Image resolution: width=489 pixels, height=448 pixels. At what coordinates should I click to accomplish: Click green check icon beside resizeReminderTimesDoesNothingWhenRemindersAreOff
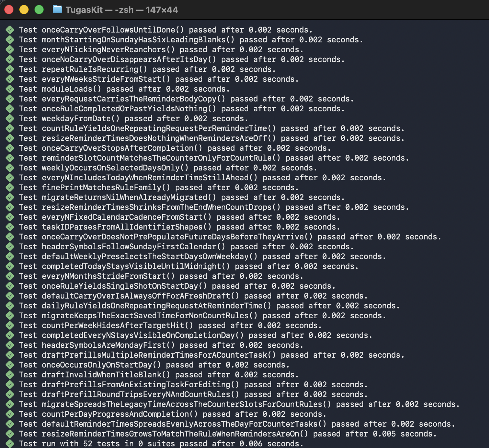click(x=10, y=138)
